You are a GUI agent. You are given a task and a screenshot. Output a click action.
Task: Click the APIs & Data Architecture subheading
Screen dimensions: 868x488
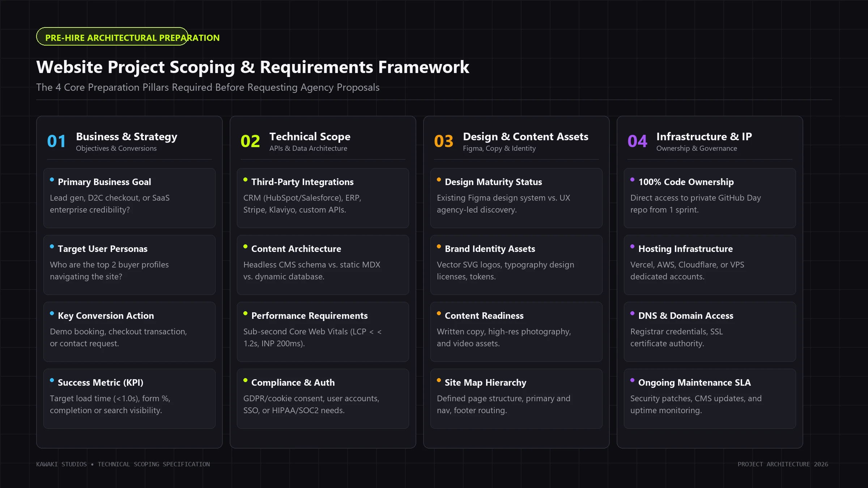[x=308, y=148]
